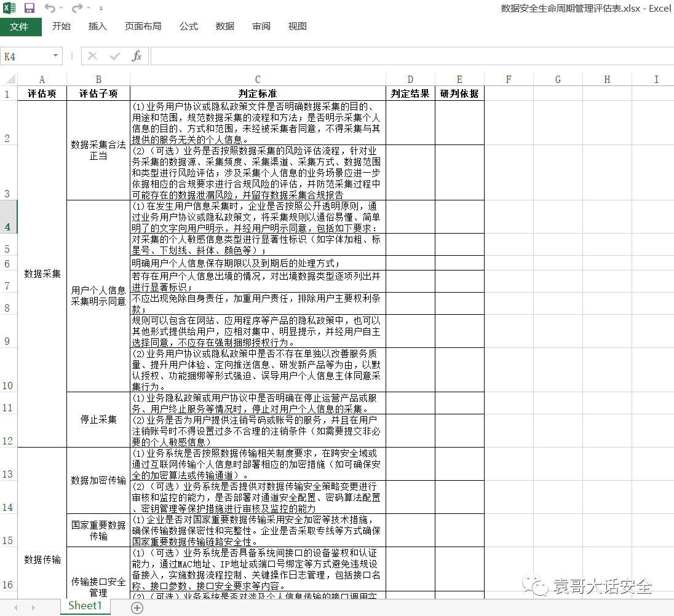The image size is (674, 616).
Task: Select column D header
Action: [410, 79]
